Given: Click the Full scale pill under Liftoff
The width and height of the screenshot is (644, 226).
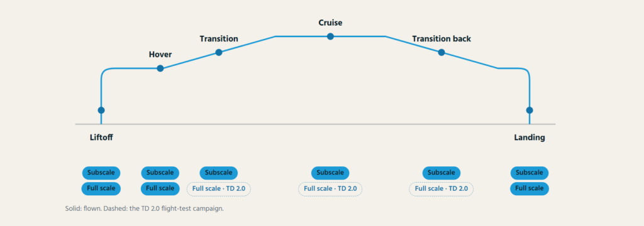Looking at the screenshot, I should tap(101, 189).
